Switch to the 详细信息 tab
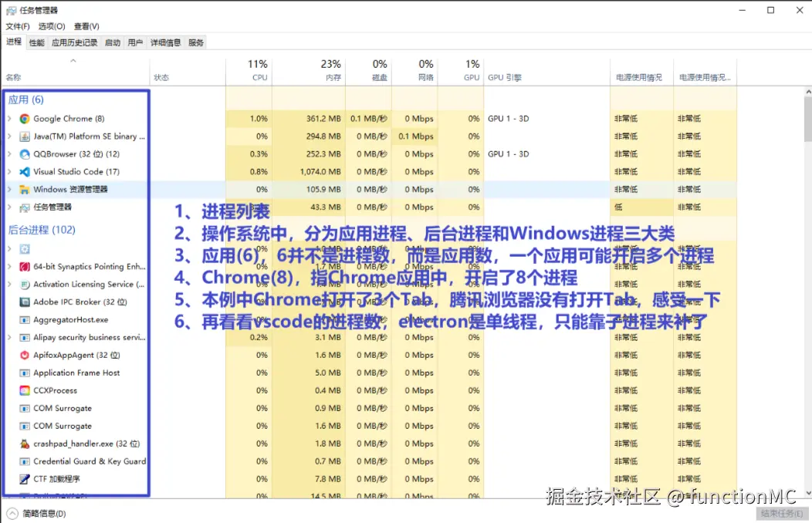Image resolution: width=812 pixels, height=523 pixels. click(x=166, y=43)
